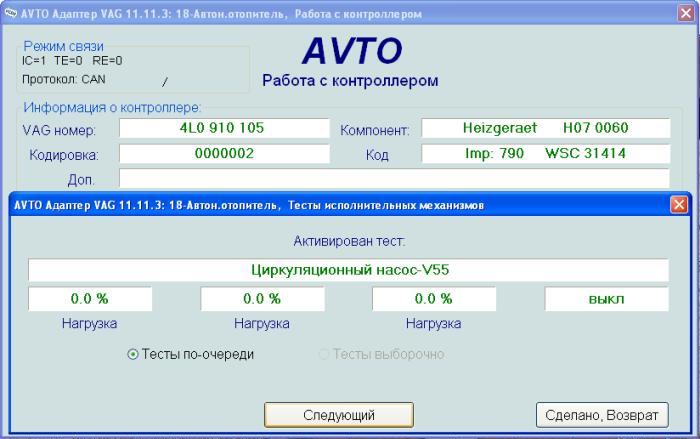Click the app icon in main title bar
This screenshot has width=700, height=439.
tap(10, 13)
